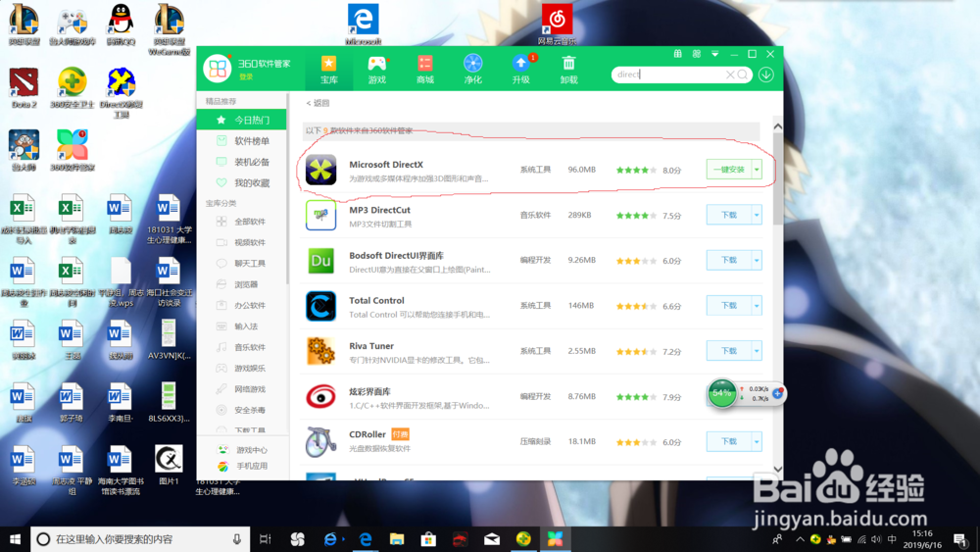This screenshot has height=552, width=980.
Task: Click the 一键安装 button for Microsoft DirectX
Action: tap(729, 170)
